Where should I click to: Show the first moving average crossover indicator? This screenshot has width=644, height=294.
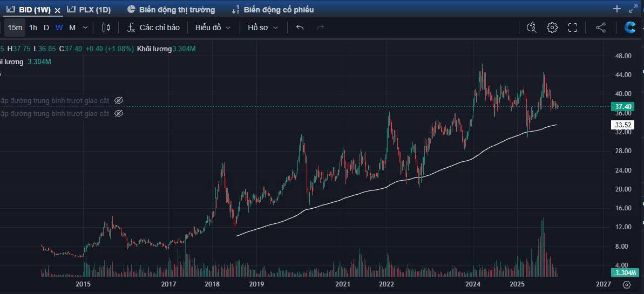click(119, 100)
